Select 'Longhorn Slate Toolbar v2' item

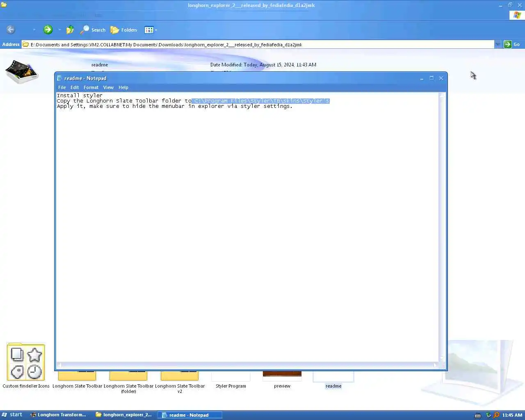180,383
